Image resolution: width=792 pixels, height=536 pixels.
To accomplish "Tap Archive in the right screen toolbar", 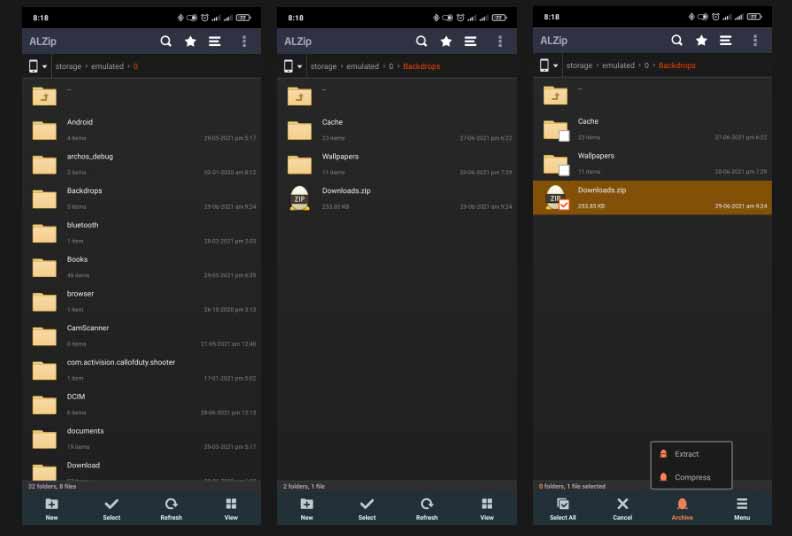I will click(x=682, y=508).
